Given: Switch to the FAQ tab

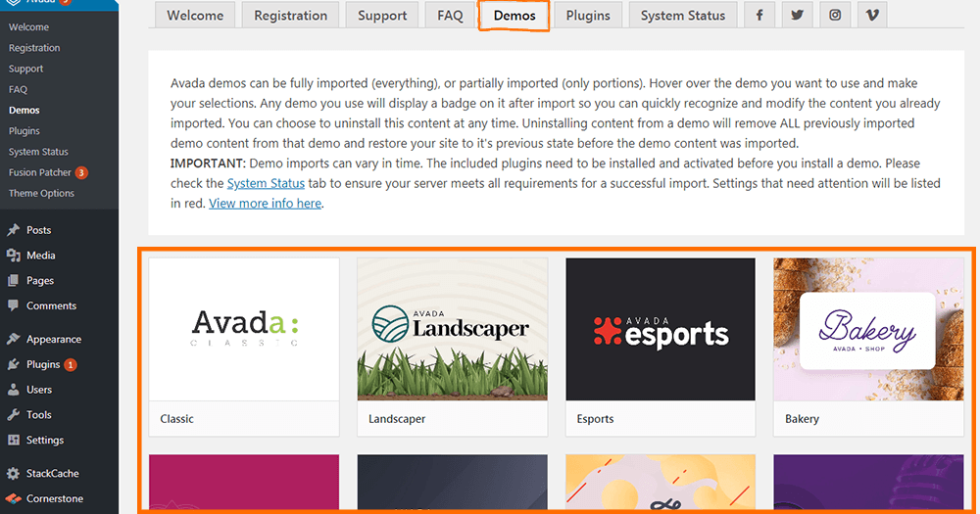Looking at the screenshot, I should click(x=450, y=15).
